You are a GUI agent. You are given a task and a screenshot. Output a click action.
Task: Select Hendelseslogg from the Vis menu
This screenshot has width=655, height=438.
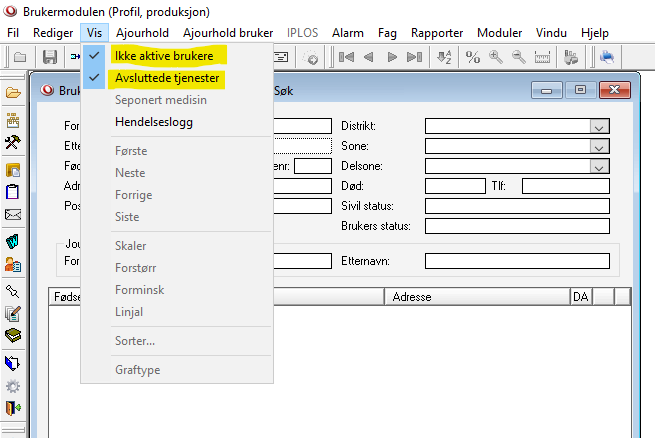click(x=154, y=122)
